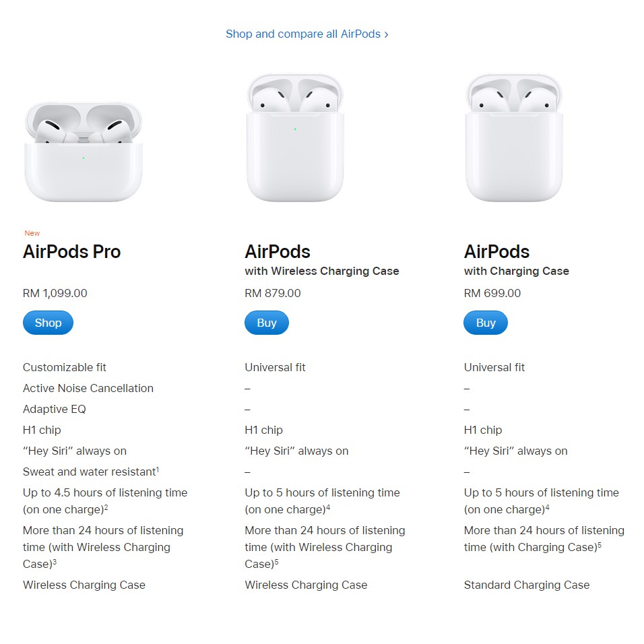Image resolution: width=644 pixels, height=644 pixels.
Task: Click the Active Noise Cancellation feature text
Action: [x=88, y=388]
